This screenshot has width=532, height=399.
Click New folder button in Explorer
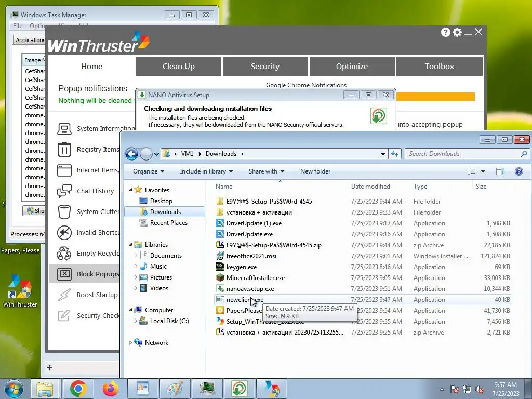click(x=315, y=171)
